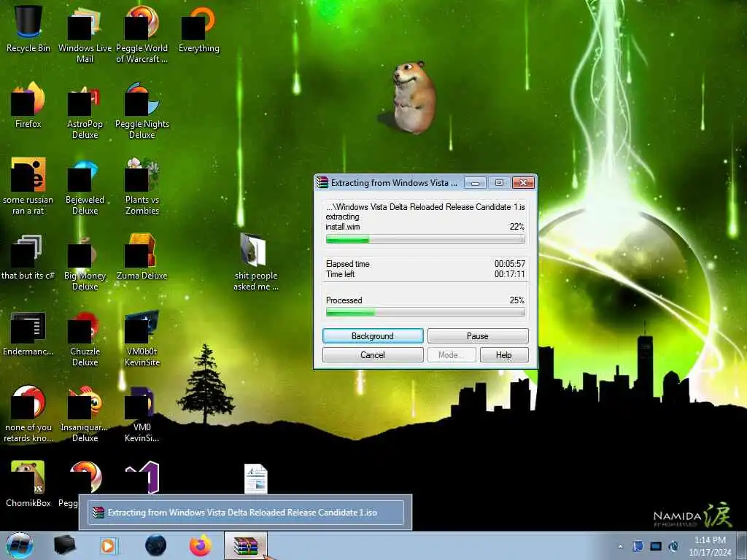Screen dimensions: 747x560
Task: Click the Show desktop strip
Action: pyautogui.click(x=742, y=545)
